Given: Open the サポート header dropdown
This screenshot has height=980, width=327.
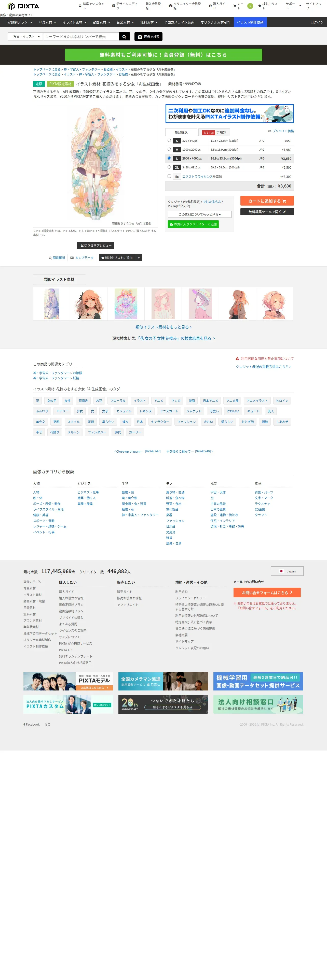Looking at the screenshot, I should [x=293, y=6].
